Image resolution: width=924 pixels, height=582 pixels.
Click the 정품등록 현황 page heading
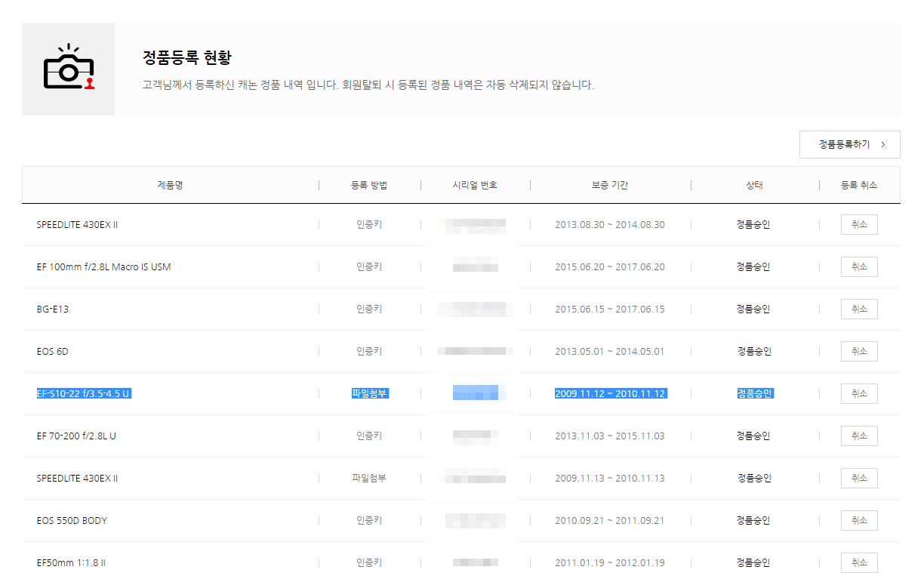(186, 57)
